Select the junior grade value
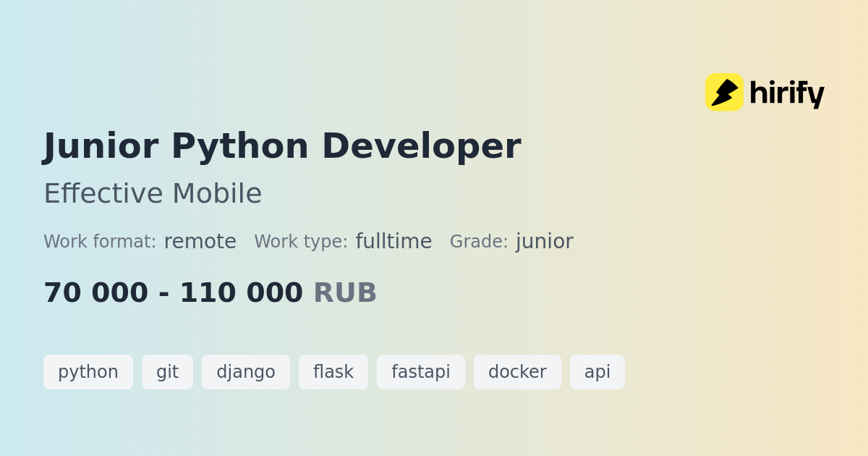Viewport: 868px width, 456px height. tap(544, 242)
